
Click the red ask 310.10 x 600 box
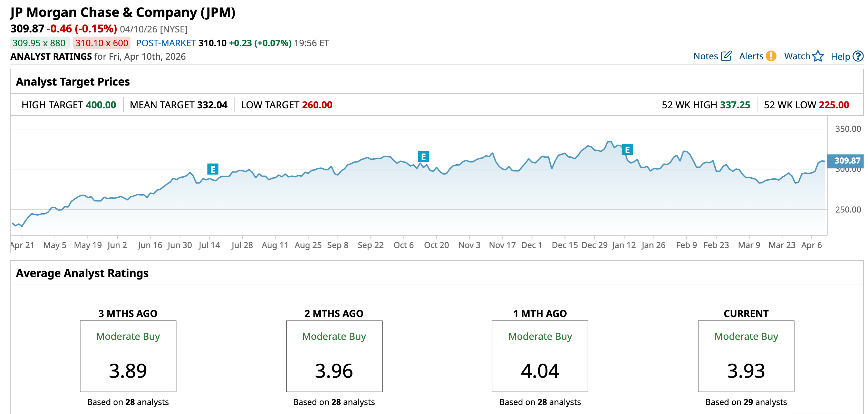(x=102, y=43)
